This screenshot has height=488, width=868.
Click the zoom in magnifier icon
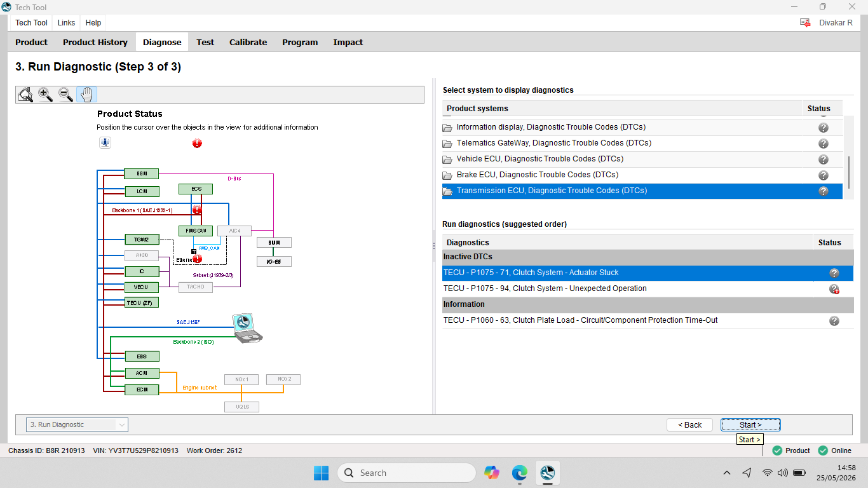(x=46, y=95)
